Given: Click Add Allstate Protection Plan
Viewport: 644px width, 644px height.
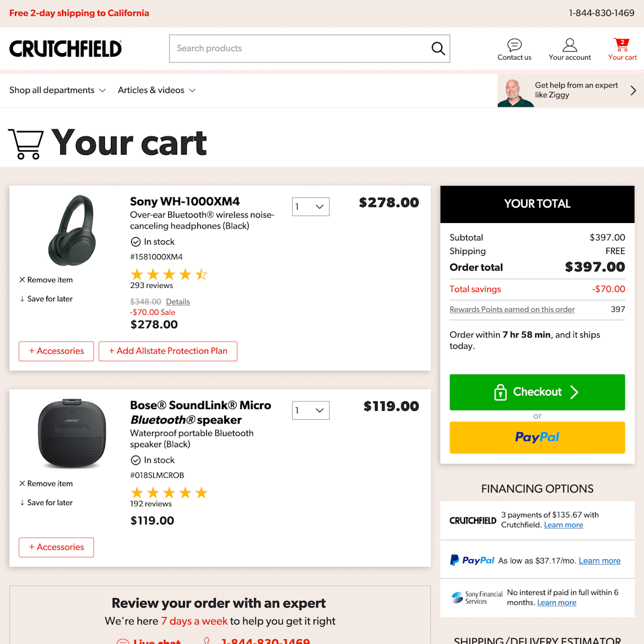Looking at the screenshot, I should (168, 351).
